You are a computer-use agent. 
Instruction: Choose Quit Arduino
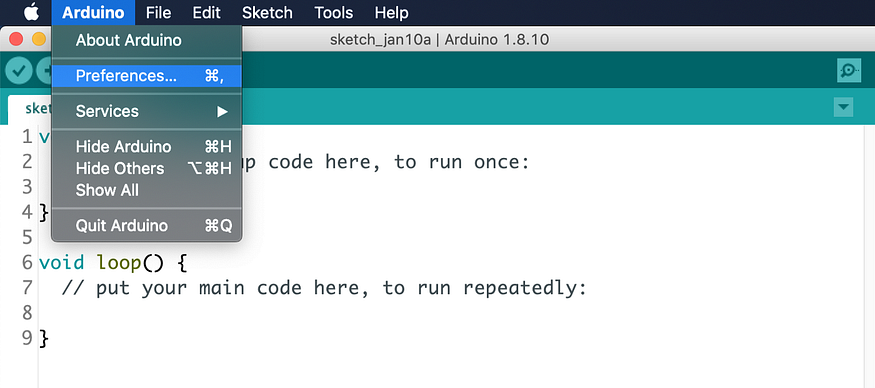tap(147, 226)
